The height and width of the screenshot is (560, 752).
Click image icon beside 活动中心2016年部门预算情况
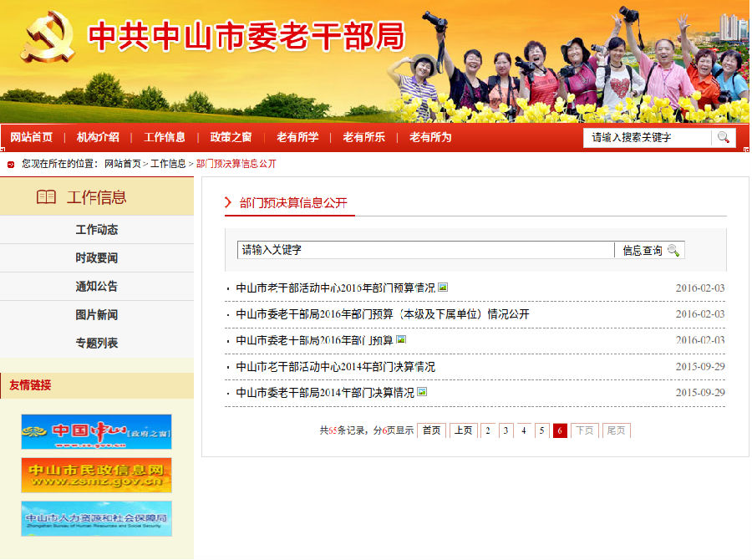[x=443, y=288]
